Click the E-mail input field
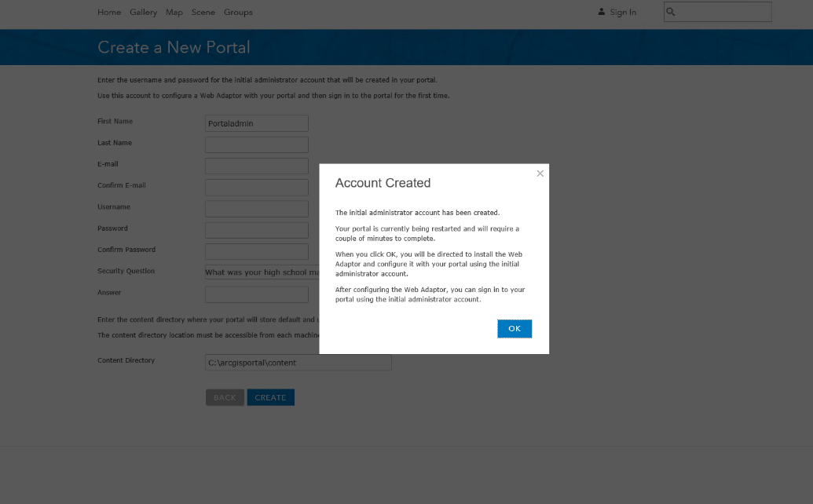 [256, 166]
